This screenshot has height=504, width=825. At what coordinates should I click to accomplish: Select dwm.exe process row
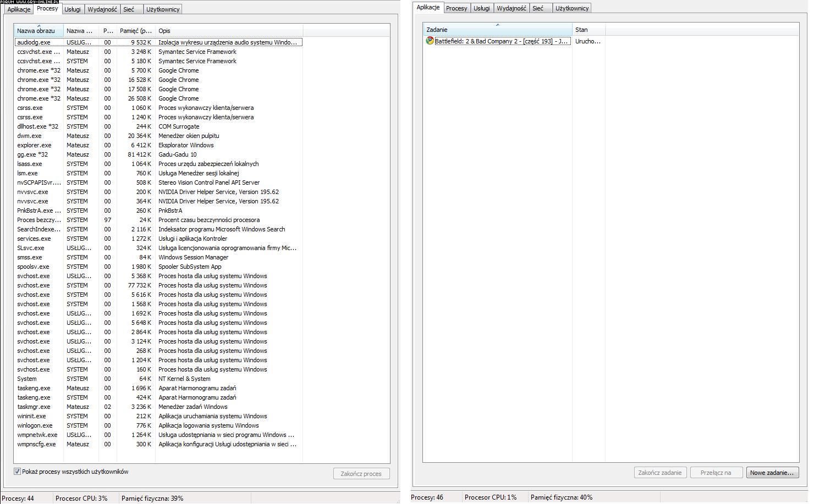tap(158, 136)
